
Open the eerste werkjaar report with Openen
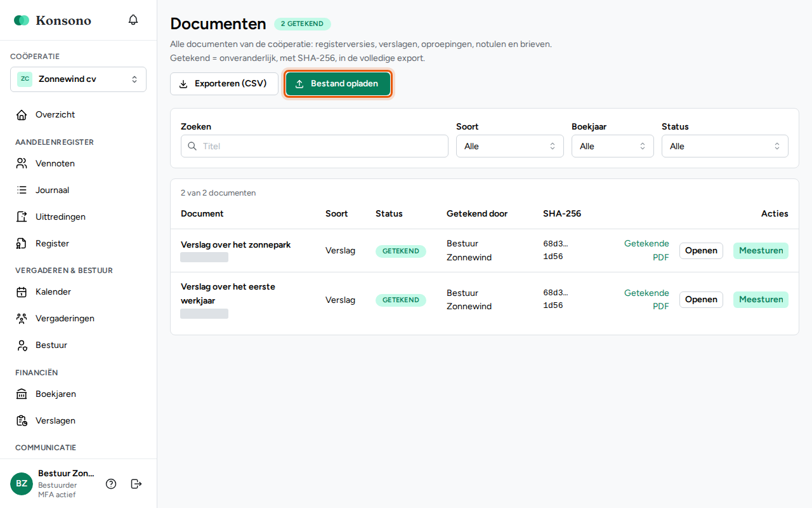pyautogui.click(x=701, y=300)
